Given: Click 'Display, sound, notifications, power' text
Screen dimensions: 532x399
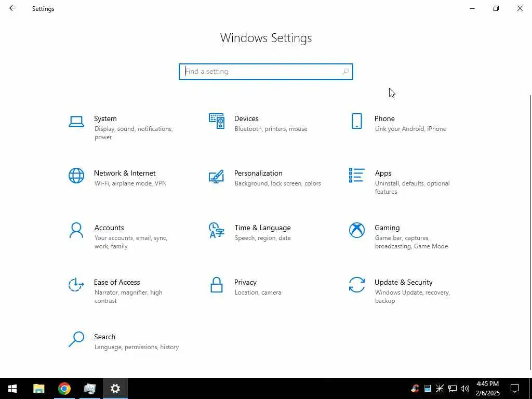Looking at the screenshot, I should tap(134, 133).
